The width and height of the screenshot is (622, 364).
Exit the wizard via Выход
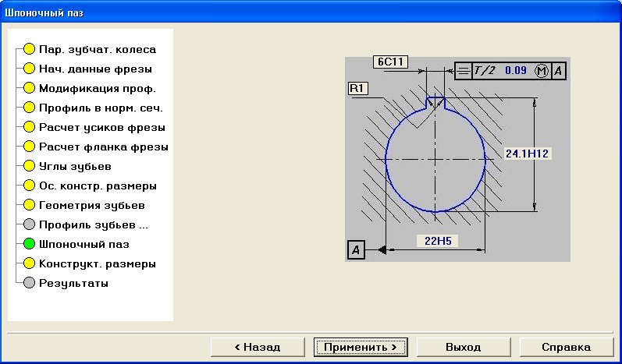pyautogui.click(x=464, y=348)
